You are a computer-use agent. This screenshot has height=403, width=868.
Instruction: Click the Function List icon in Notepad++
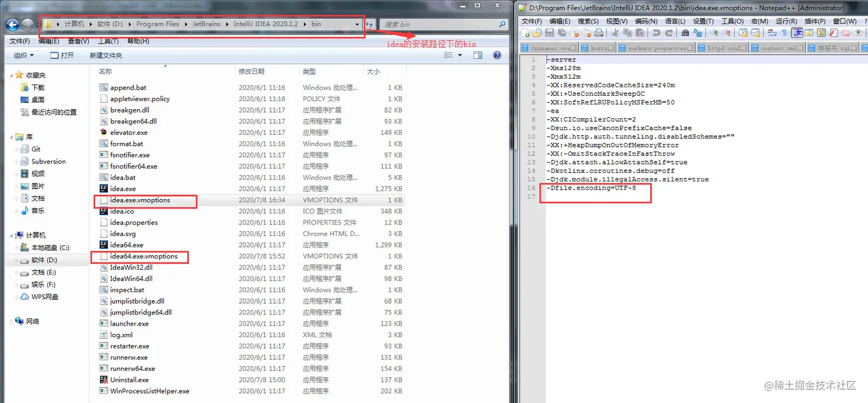pyautogui.click(x=834, y=33)
